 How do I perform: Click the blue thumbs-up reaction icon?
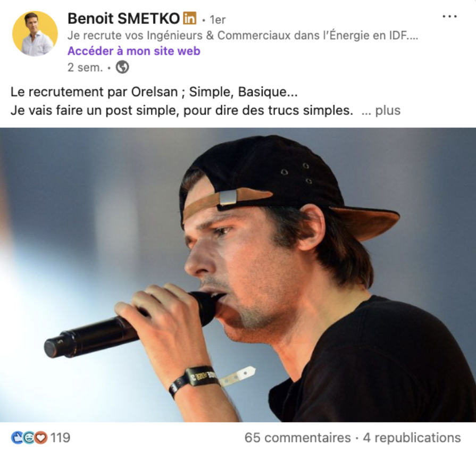[x=16, y=438]
